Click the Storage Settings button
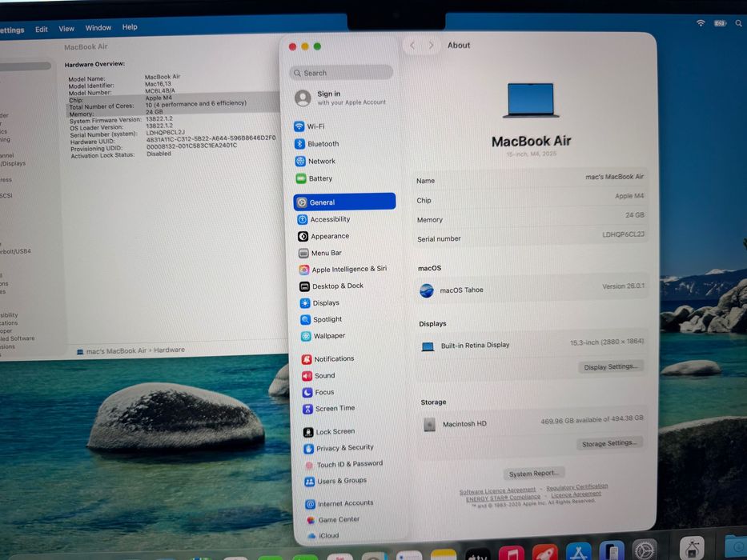Image resolution: width=747 pixels, height=560 pixels. tap(609, 443)
